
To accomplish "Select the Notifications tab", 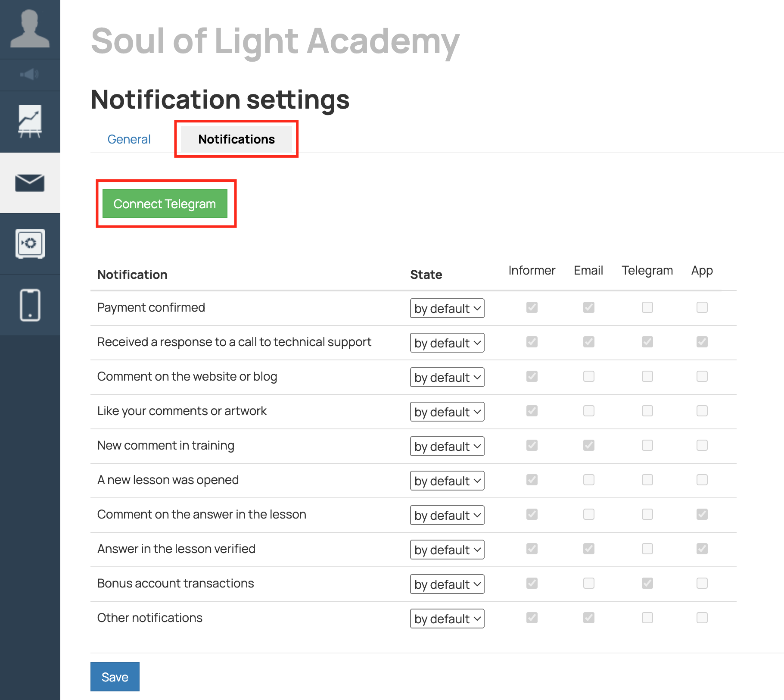I will (236, 139).
